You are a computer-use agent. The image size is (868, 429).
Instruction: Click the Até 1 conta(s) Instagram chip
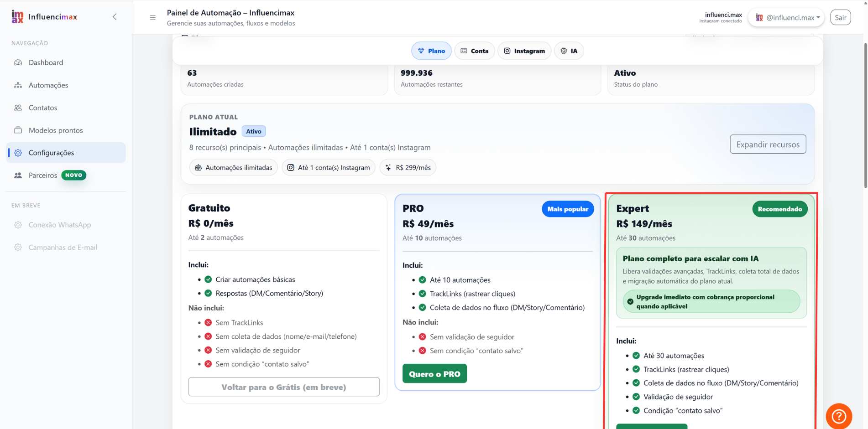click(x=329, y=167)
